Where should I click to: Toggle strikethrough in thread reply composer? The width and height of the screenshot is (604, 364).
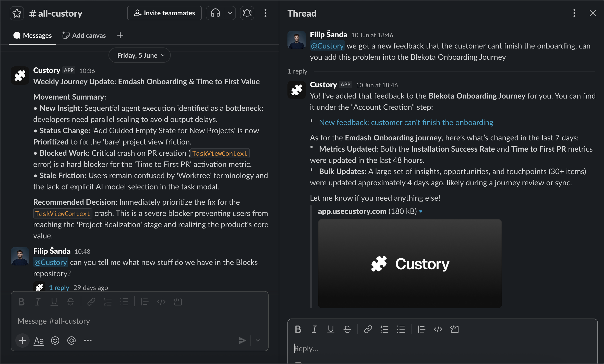point(347,330)
